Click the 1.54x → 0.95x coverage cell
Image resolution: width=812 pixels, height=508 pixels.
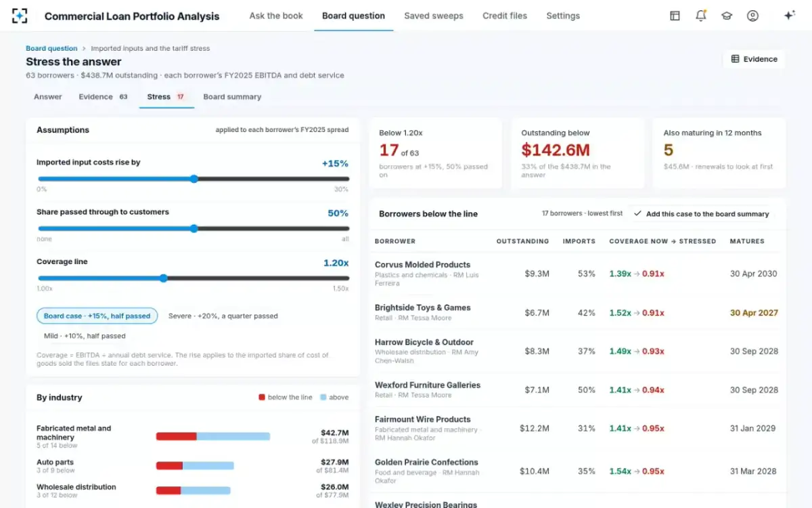(637, 471)
